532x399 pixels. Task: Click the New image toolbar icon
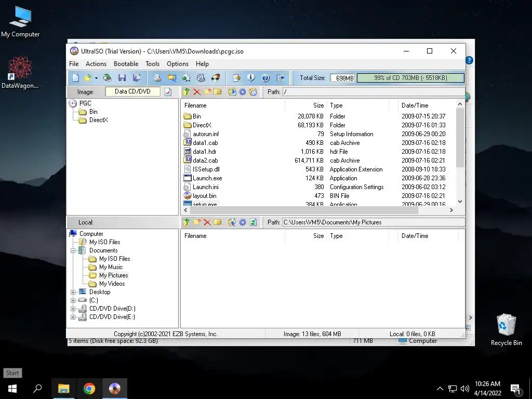[x=75, y=78]
